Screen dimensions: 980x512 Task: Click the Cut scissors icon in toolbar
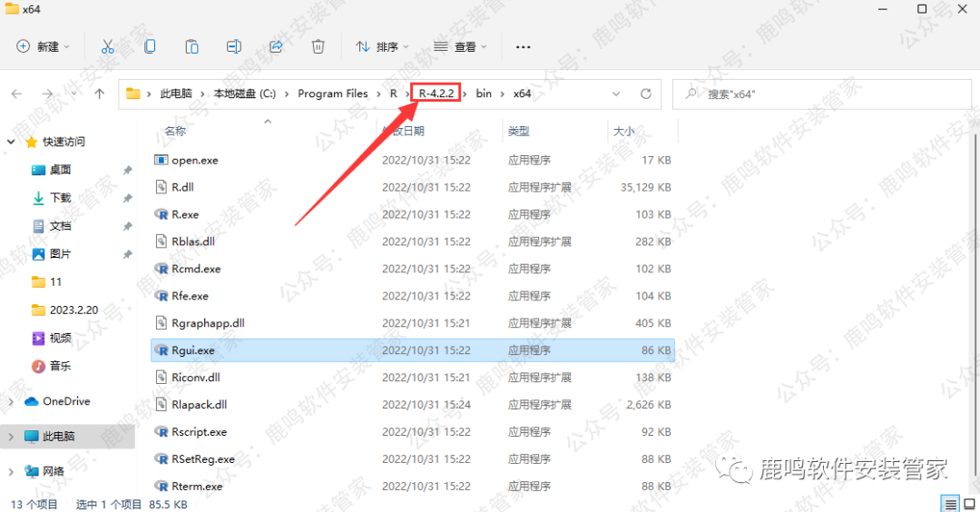coord(107,46)
